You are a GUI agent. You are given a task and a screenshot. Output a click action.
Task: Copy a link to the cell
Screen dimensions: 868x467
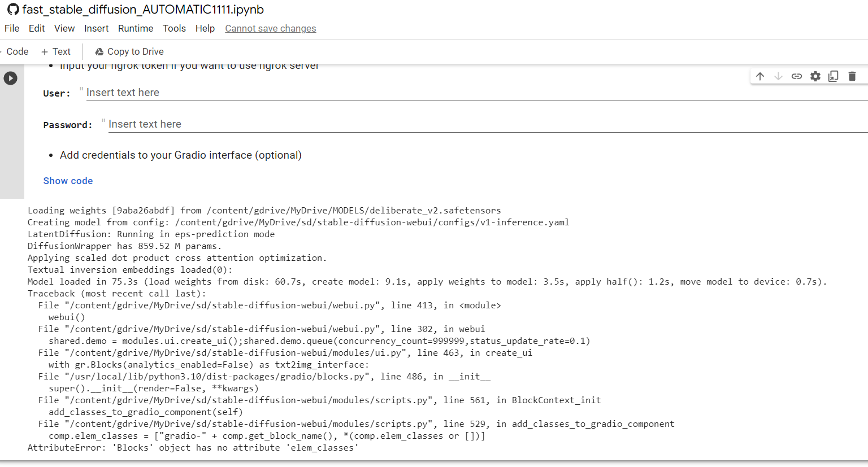pyautogui.click(x=797, y=76)
